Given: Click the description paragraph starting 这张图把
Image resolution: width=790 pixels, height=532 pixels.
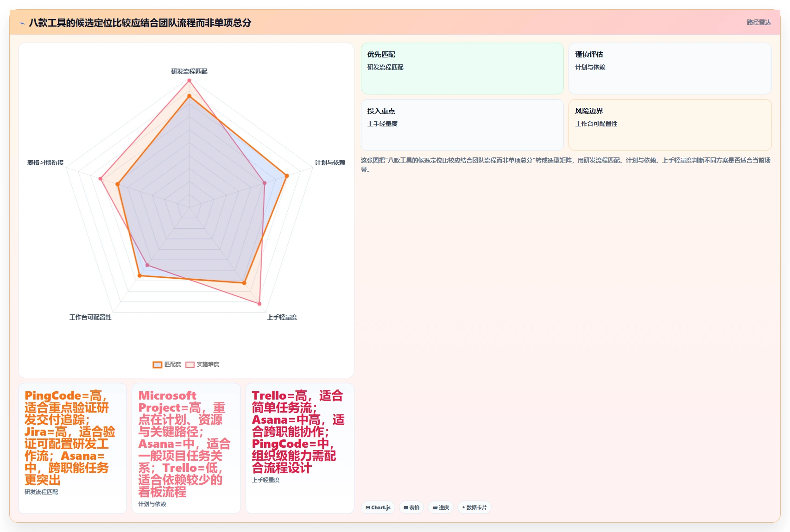Looking at the screenshot, I should [x=566, y=165].
